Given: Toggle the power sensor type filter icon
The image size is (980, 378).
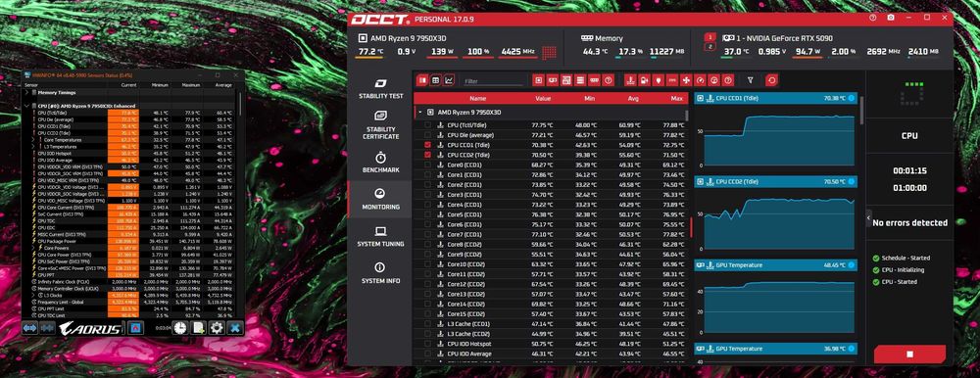Looking at the screenshot, I should pyautogui.click(x=659, y=80).
